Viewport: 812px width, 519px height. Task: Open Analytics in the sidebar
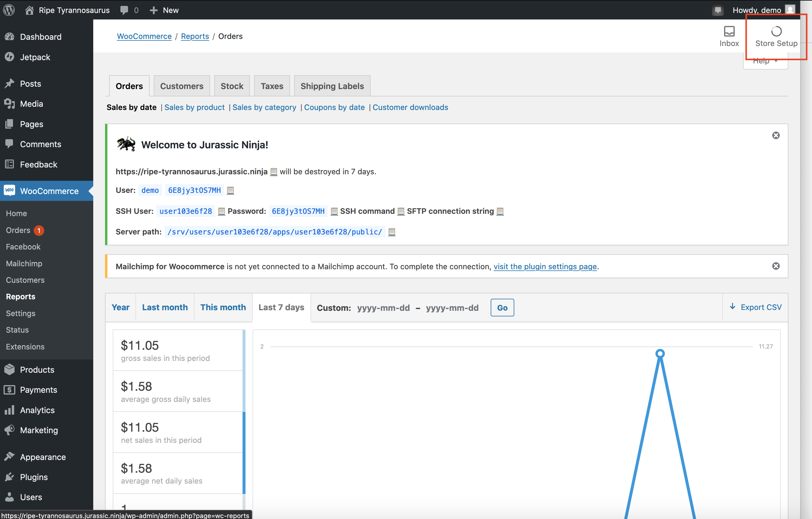[47, 410]
